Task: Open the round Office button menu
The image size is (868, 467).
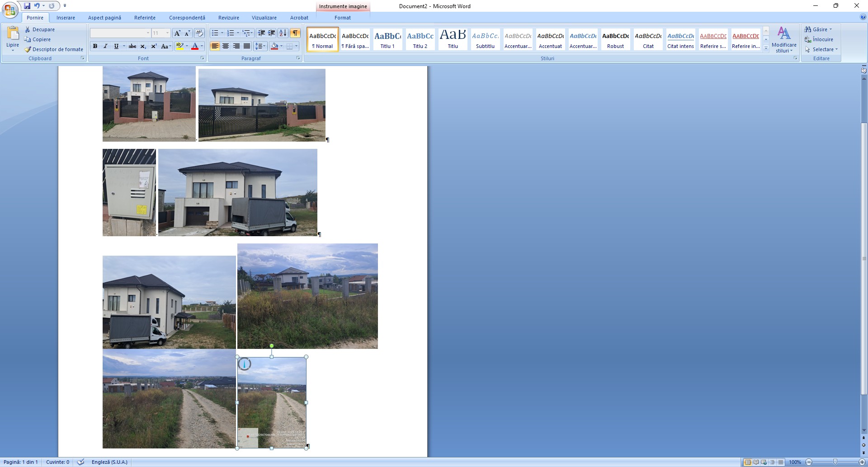Action: (x=10, y=10)
